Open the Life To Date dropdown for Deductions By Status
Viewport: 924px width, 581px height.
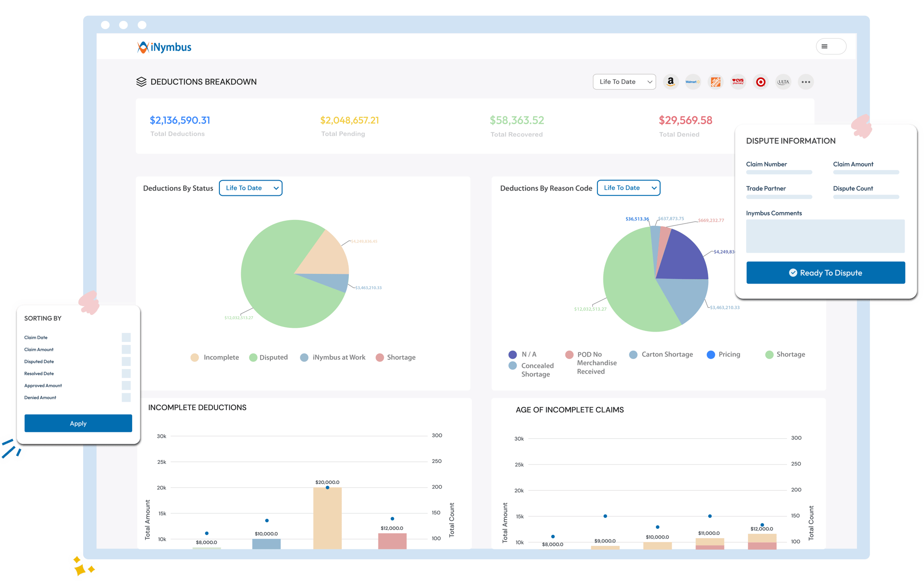tap(250, 188)
